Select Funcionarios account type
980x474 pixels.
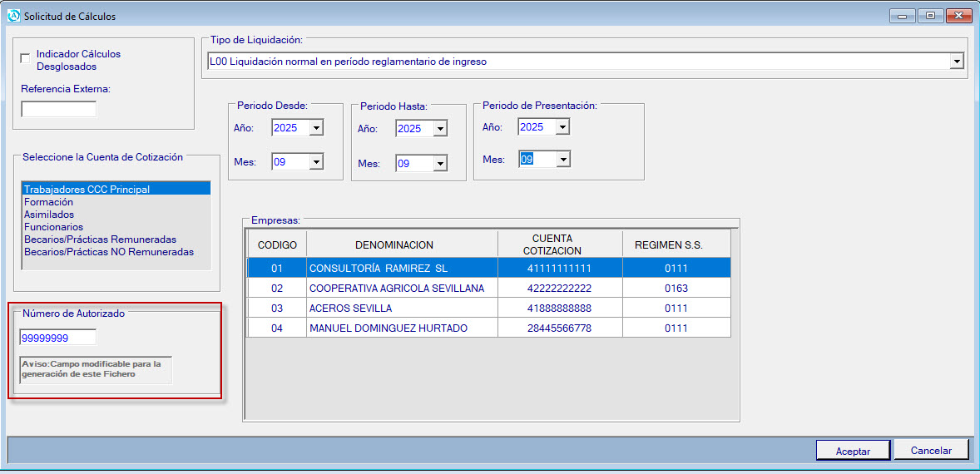coord(53,227)
